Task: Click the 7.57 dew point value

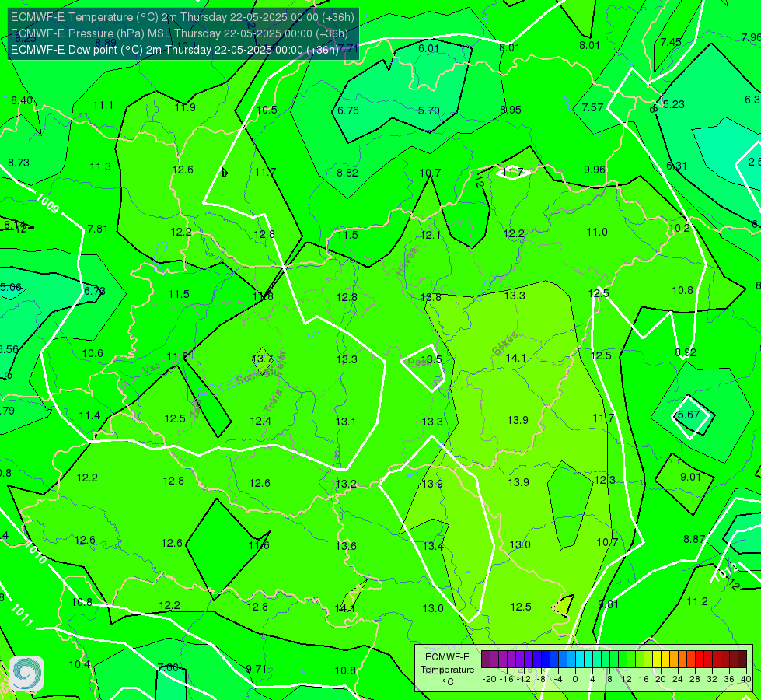Action: pos(592,107)
